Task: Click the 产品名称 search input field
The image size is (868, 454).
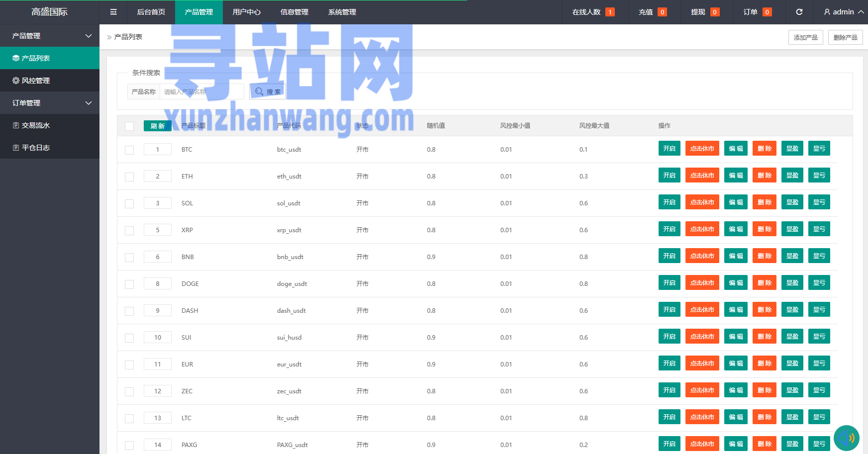Action: pos(201,91)
